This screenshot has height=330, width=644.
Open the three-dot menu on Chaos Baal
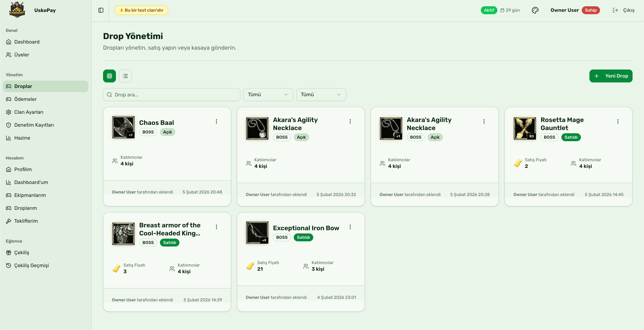216,121
